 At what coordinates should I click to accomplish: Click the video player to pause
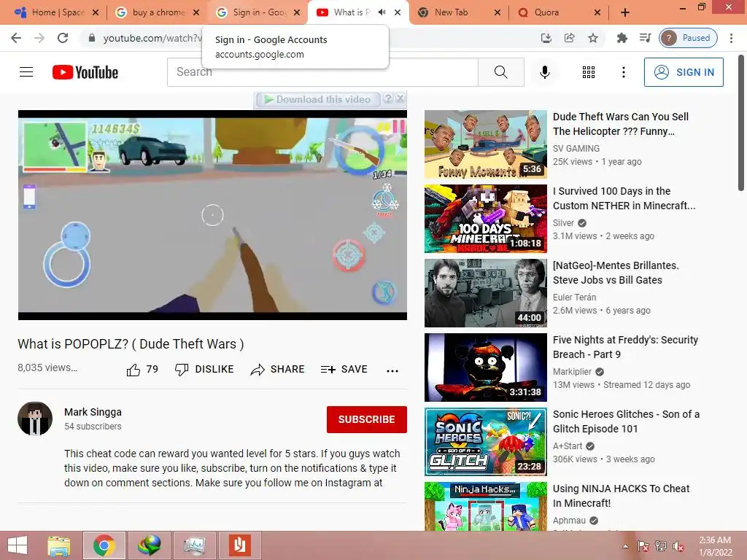pyautogui.click(x=212, y=215)
